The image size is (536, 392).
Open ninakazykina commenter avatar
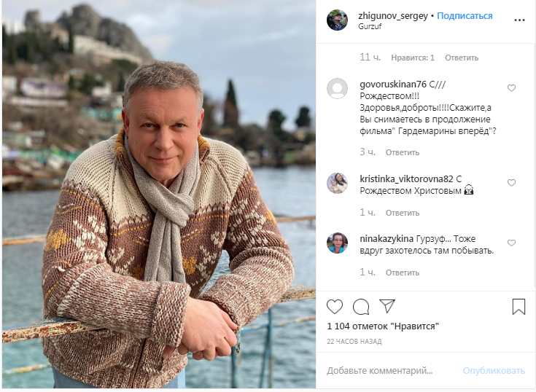[x=337, y=243]
